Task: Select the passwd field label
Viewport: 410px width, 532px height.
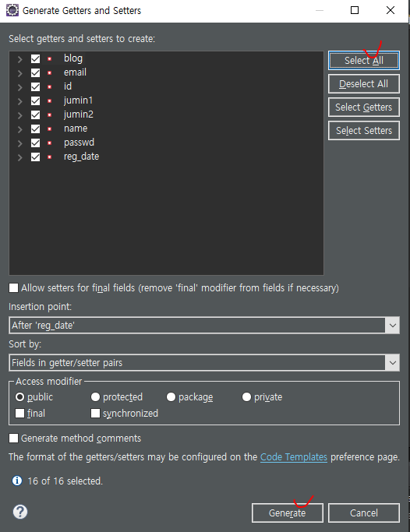Action: tap(79, 143)
